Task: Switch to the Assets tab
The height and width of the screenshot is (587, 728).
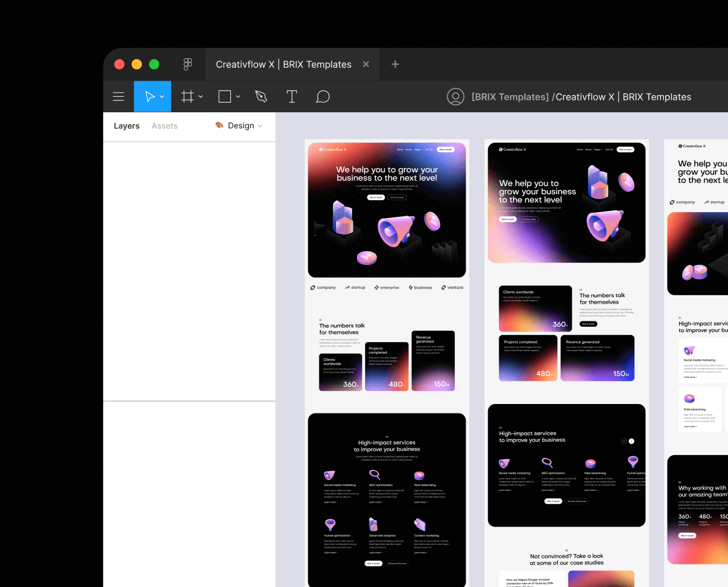Action: point(164,125)
